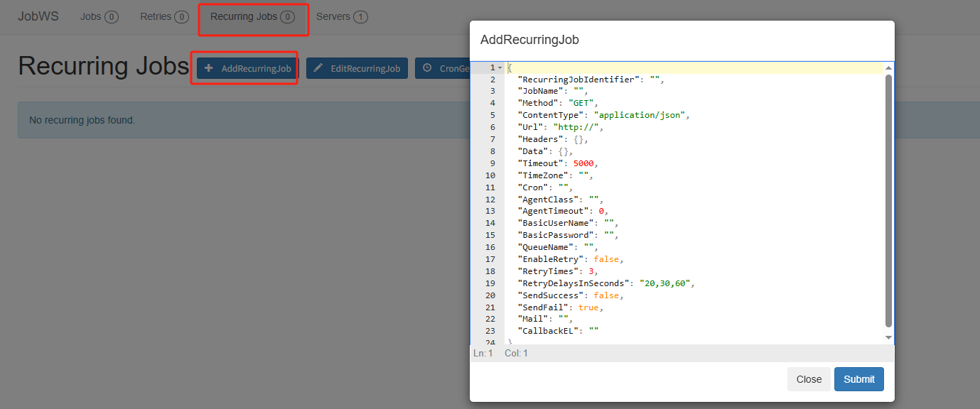
Task: Click the "RetryTimes" line
Action: point(559,271)
